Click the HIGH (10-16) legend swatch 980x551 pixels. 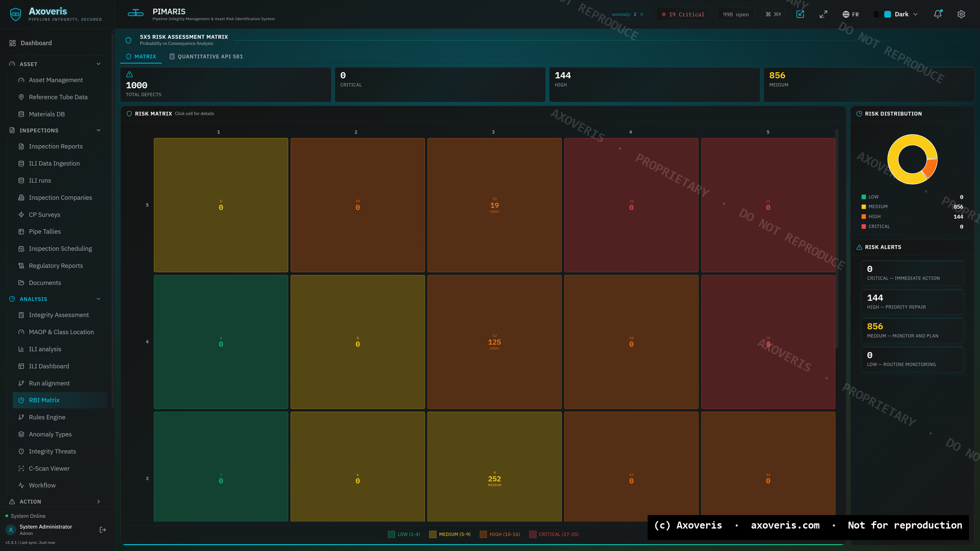click(483, 534)
